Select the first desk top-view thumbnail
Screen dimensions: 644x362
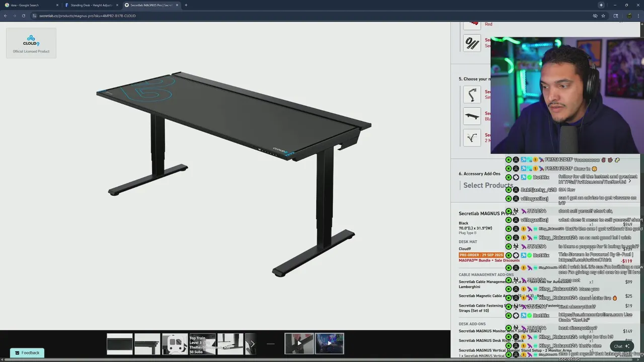pos(120,344)
